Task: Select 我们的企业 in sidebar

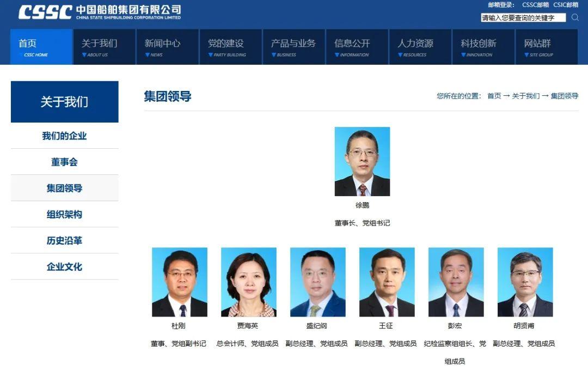Action: pos(64,136)
